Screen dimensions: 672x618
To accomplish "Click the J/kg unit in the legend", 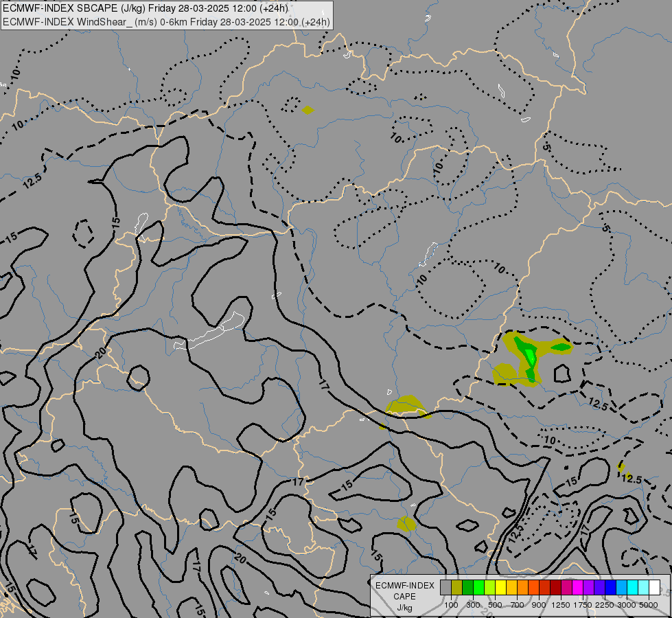I will coord(404,608).
